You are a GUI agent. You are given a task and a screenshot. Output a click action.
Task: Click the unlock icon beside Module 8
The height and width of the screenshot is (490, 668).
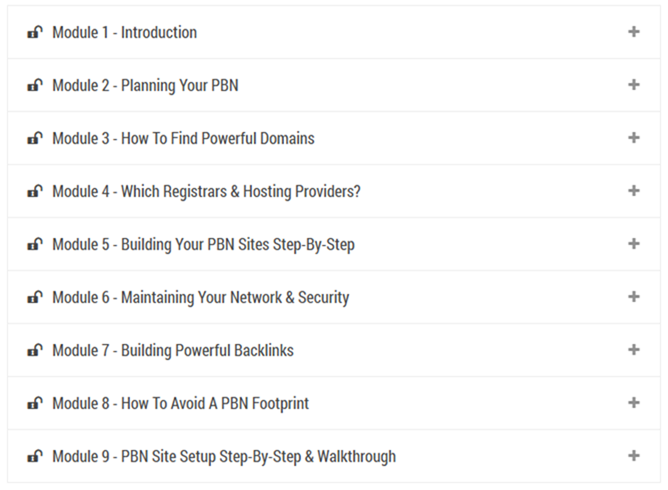pos(35,403)
